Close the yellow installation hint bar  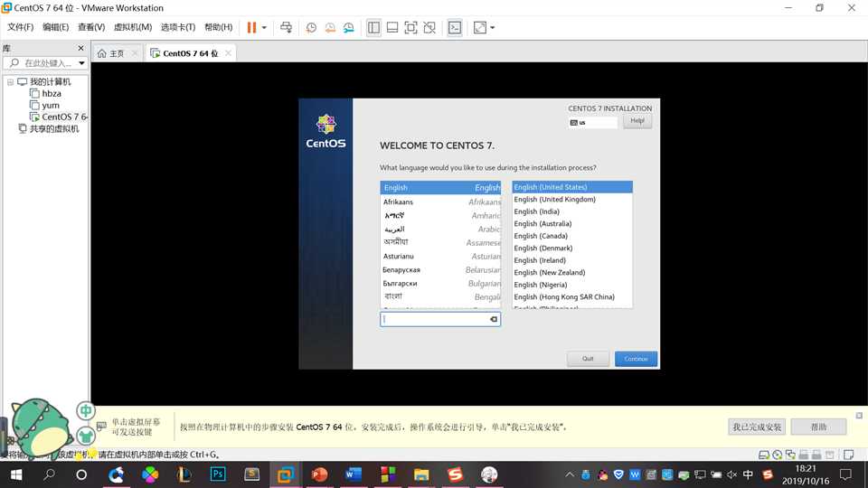click(859, 416)
